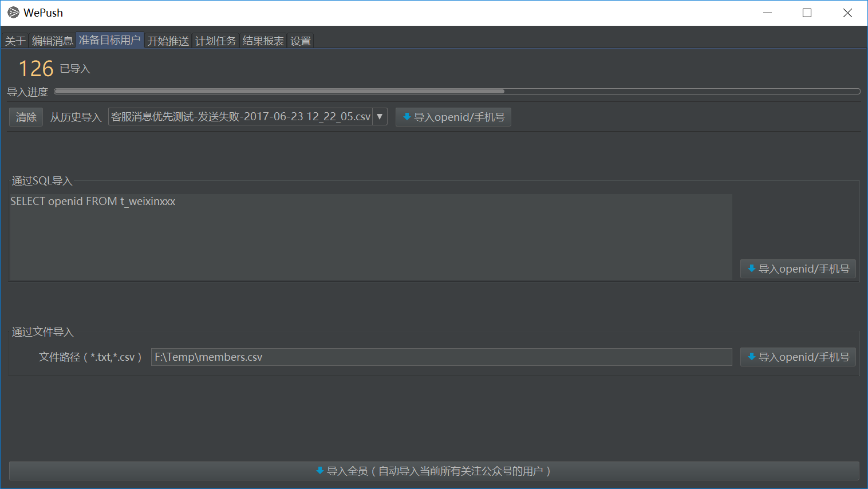Switch to the 设置 tab
This screenshot has width=868, height=489.
click(301, 40)
